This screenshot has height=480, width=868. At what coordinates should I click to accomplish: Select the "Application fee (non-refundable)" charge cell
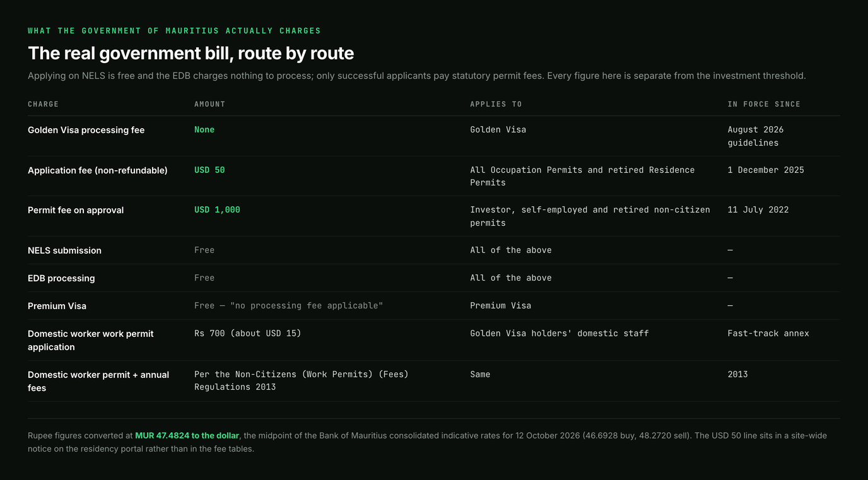tap(98, 170)
